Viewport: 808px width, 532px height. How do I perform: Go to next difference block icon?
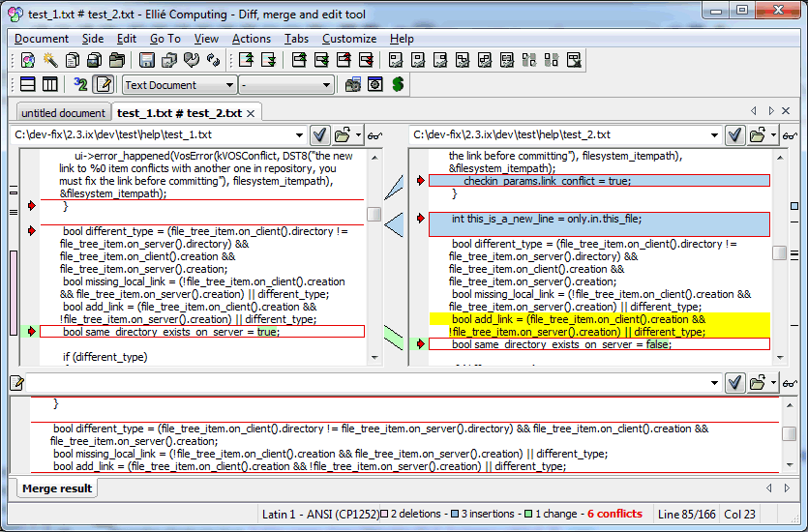(x=268, y=60)
